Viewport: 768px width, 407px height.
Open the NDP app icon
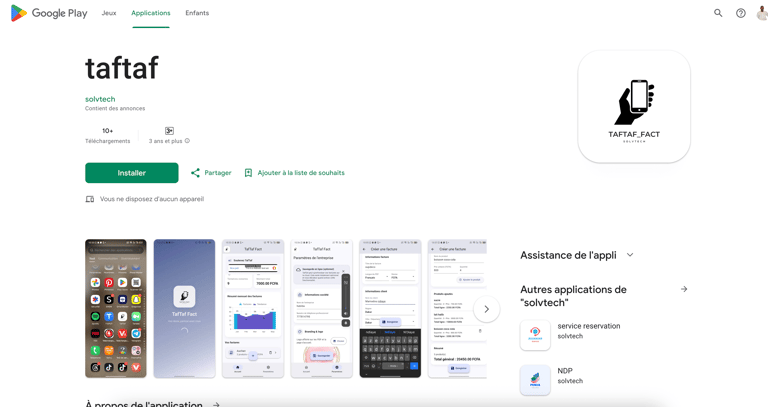(x=535, y=380)
